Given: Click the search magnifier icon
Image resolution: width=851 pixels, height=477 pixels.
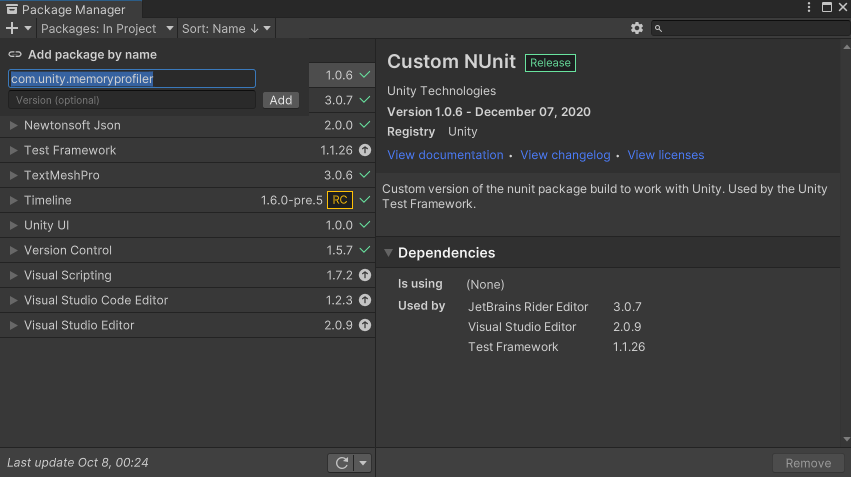Looking at the screenshot, I should [658, 29].
